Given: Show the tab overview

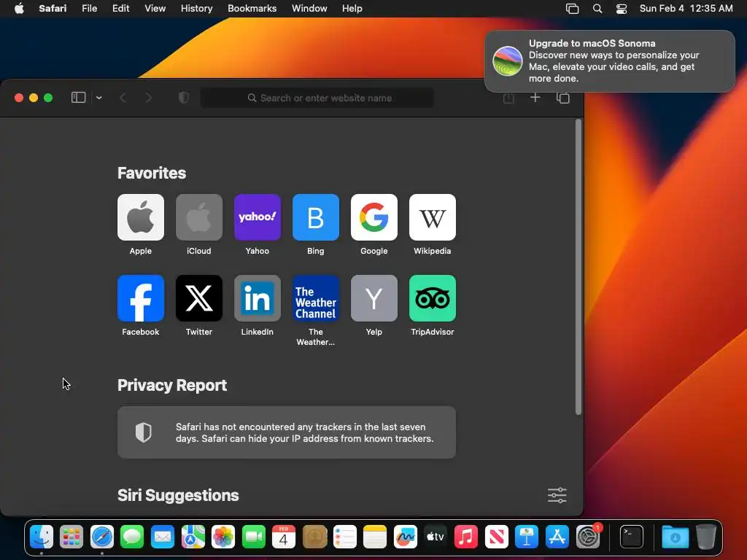Looking at the screenshot, I should (x=562, y=98).
